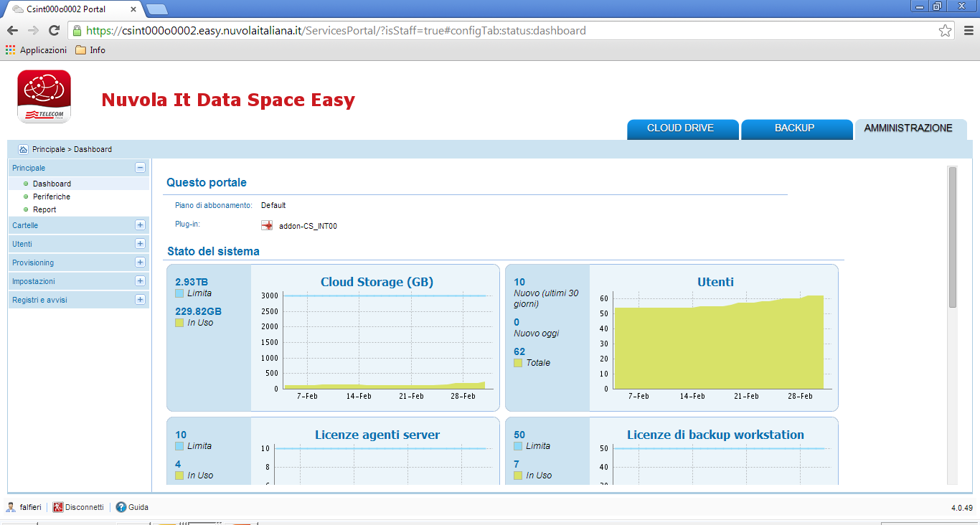
Task: Click the addon-CS_INT00 plug-in icon
Action: (x=267, y=226)
